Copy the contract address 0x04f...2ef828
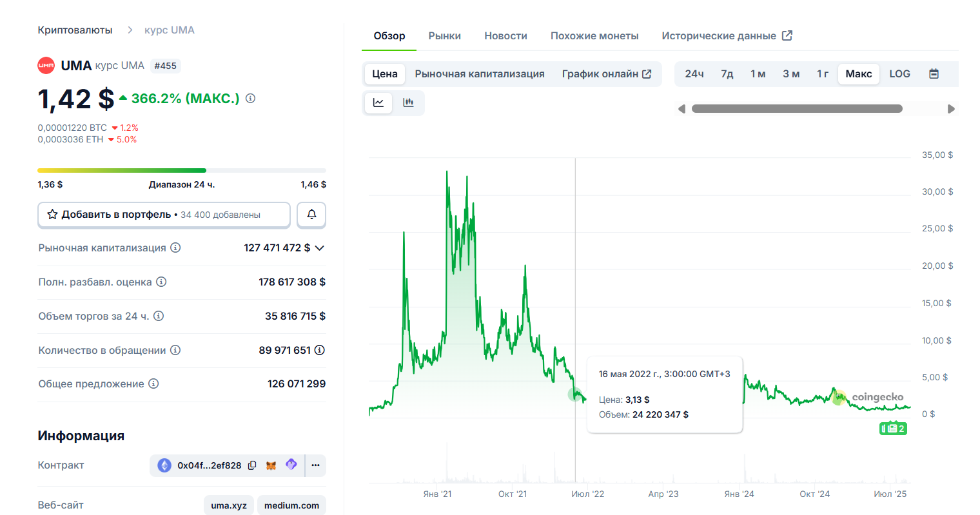980x515 pixels. [x=252, y=465]
